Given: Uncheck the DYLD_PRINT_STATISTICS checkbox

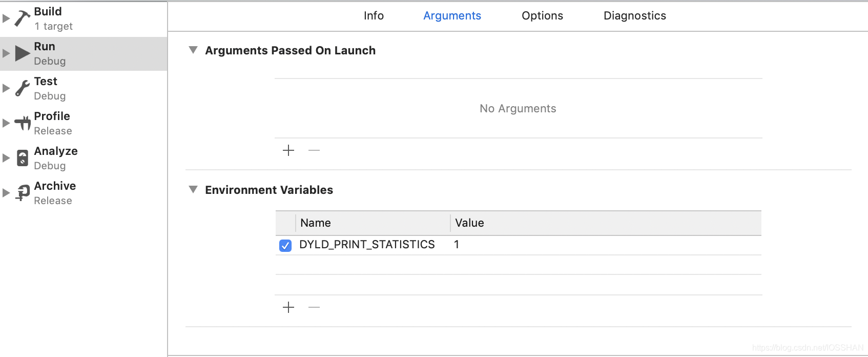Looking at the screenshot, I should coord(285,245).
